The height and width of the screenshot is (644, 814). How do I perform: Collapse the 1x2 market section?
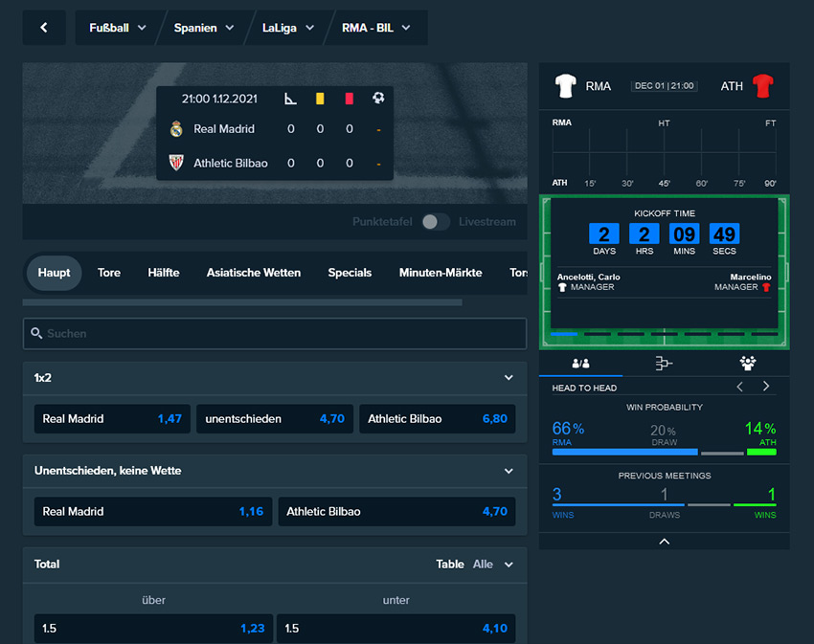509,378
